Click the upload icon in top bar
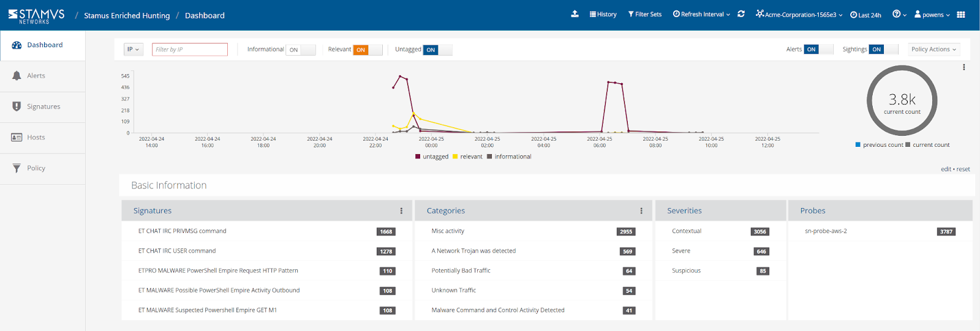The width and height of the screenshot is (980, 331). point(575,14)
